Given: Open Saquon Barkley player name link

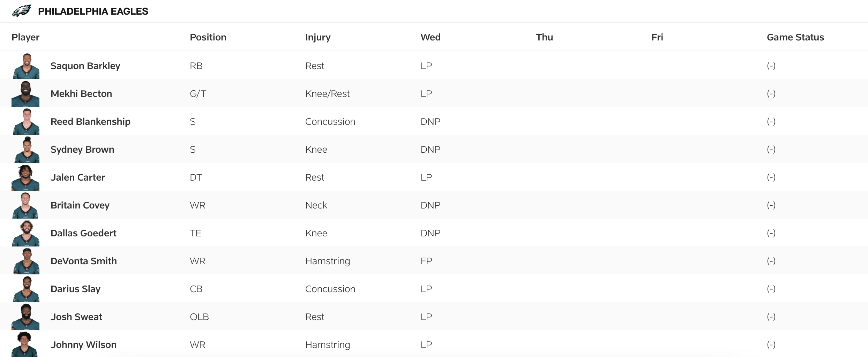Looking at the screenshot, I should [85, 66].
